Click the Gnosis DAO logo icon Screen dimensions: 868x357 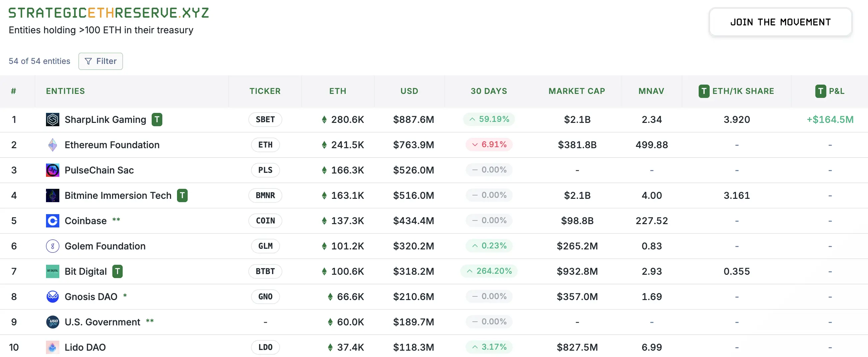tap(53, 297)
